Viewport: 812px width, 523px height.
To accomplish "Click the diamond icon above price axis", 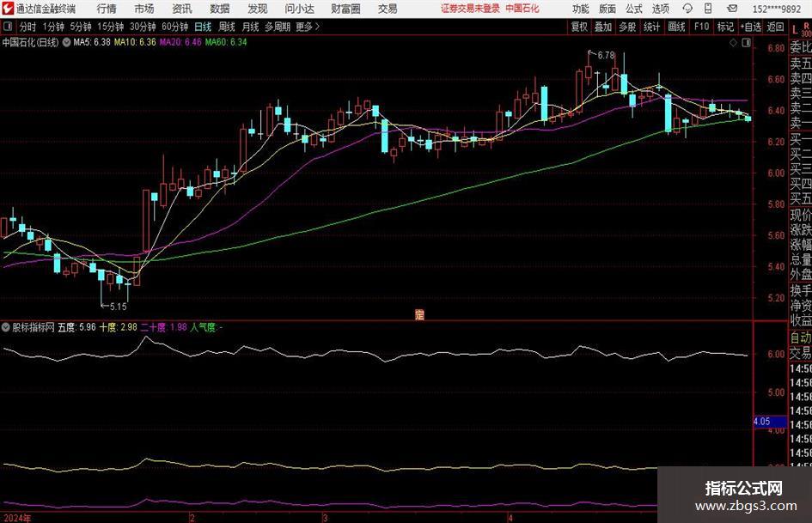I will point(733,43).
